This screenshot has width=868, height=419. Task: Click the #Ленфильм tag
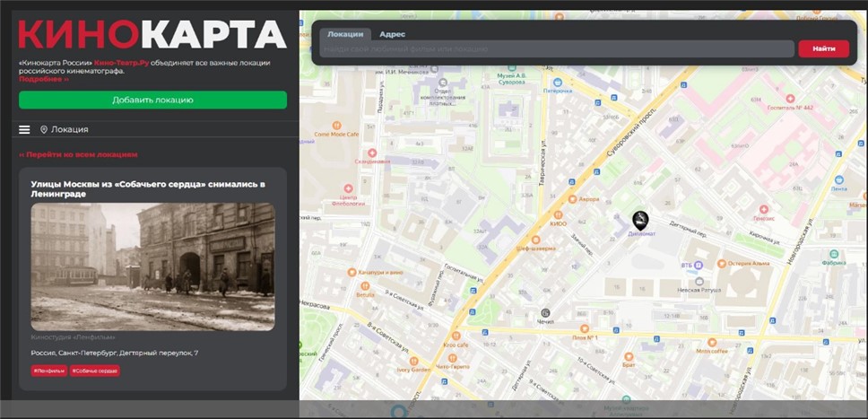pos(48,371)
